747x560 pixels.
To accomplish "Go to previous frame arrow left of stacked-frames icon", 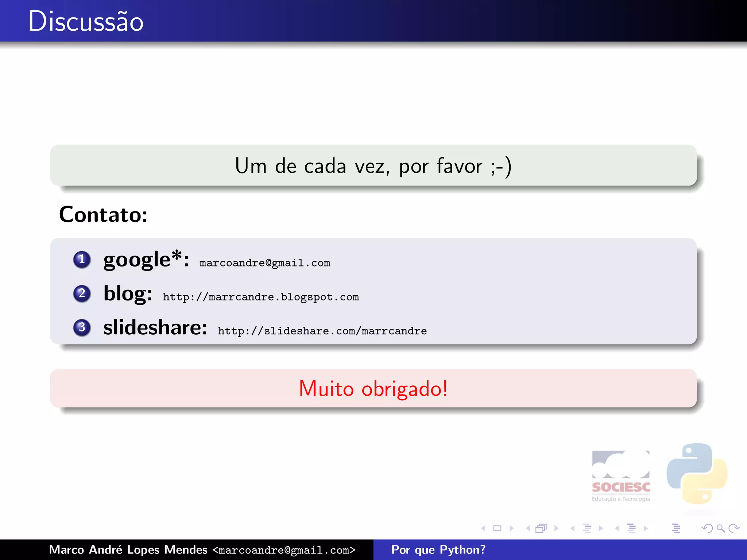I will (x=528, y=528).
